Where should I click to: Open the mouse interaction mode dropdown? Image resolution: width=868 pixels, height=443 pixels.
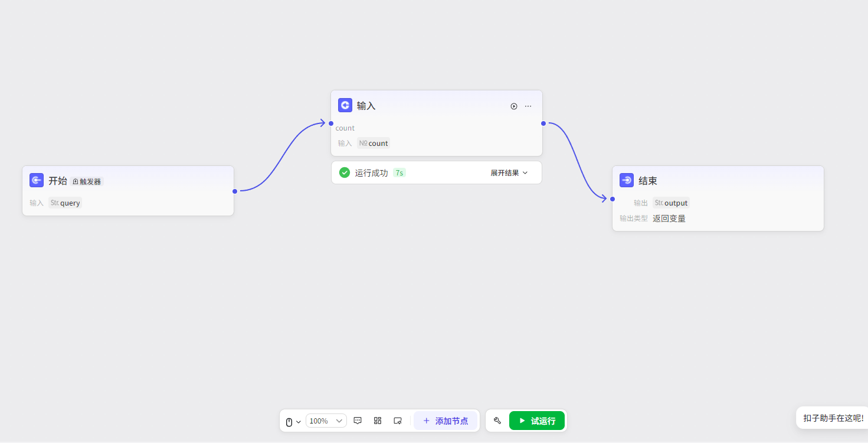click(293, 421)
